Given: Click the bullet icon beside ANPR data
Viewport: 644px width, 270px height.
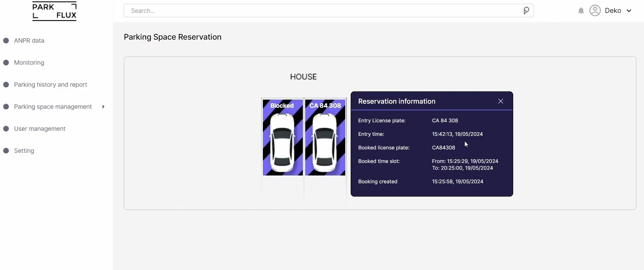Looking at the screenshot, I should [6, 41].
